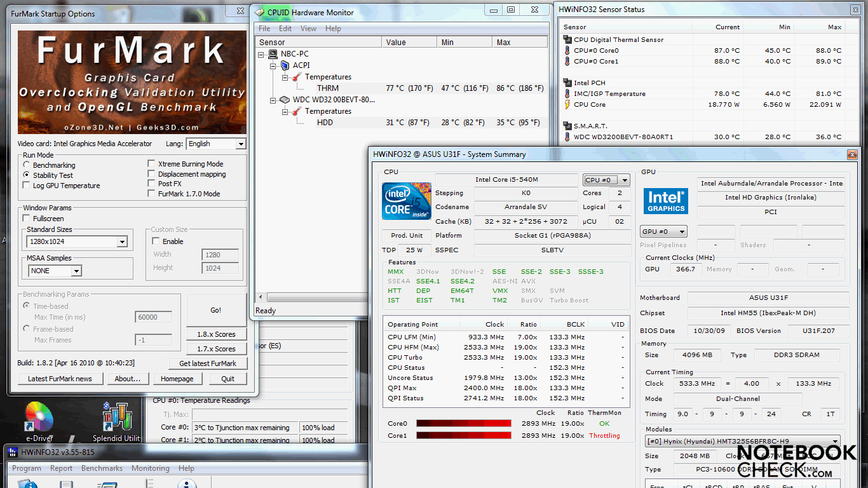Screen dimensions: 868x488
Task: Click lightning power icon beside CPU Core
Action: pos(567,104)
